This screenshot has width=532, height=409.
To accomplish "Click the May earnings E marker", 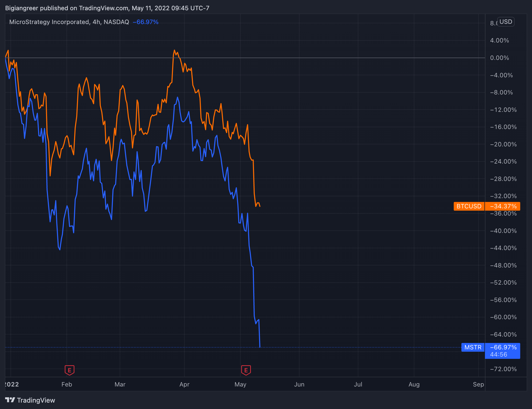I will [x=246, y=370].
